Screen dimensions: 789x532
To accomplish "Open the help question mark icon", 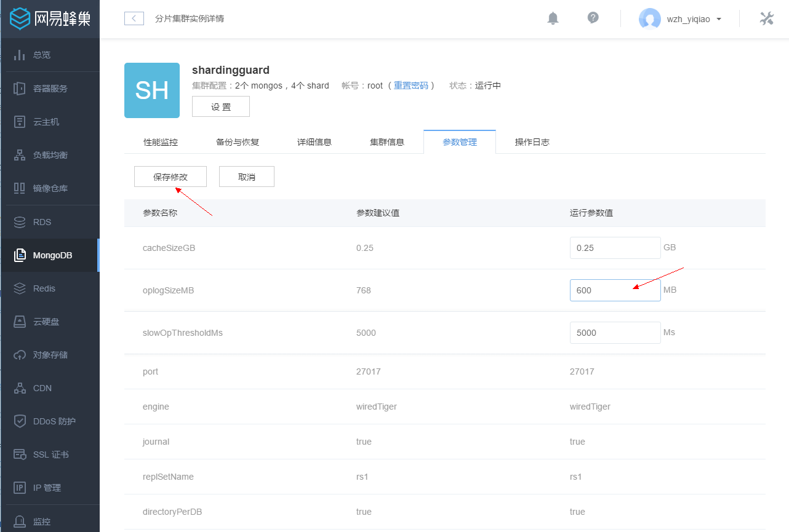I will [593, 18].
